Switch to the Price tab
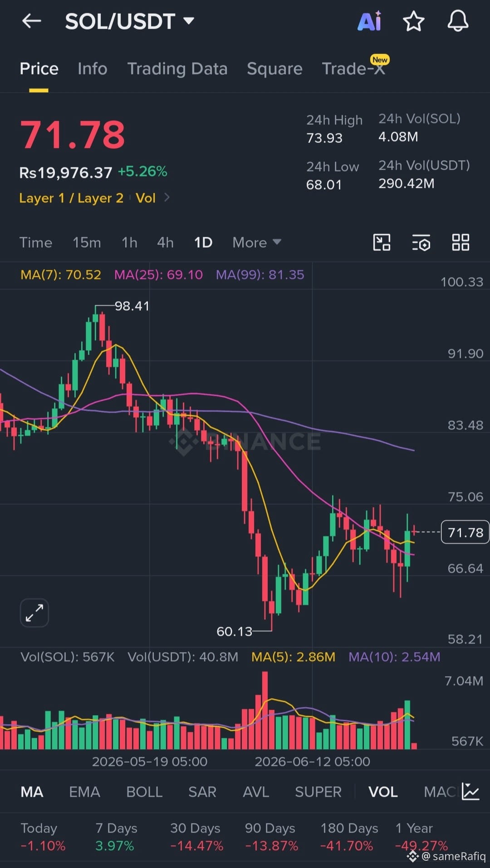The width and height of the screenshot is (490, 868). (x=39, y=68)
